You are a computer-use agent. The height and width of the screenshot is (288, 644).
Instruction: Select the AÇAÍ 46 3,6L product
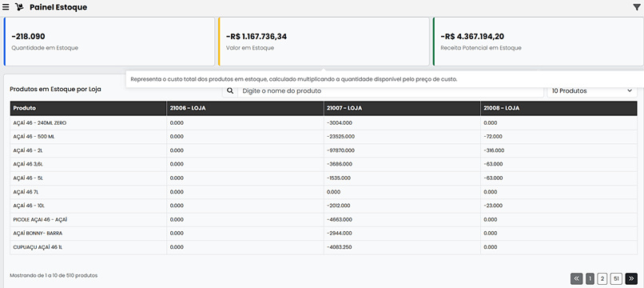pos(27,164)
